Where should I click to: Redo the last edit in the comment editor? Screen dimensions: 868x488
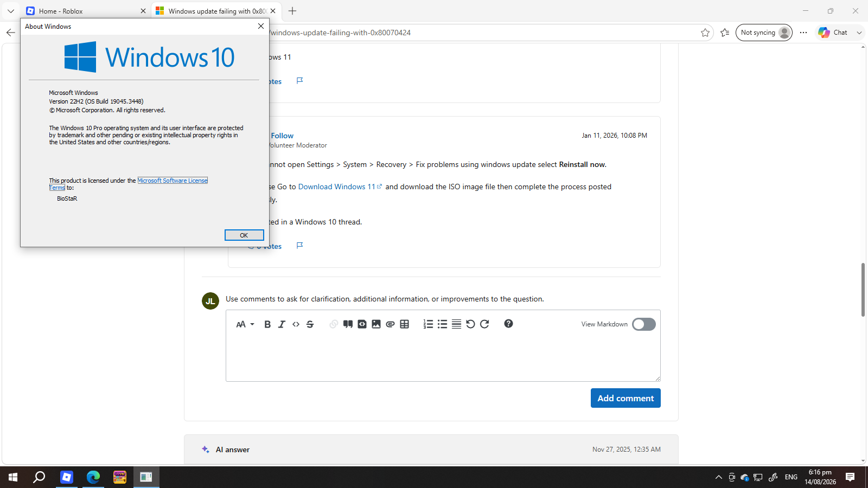click(x=484, y=324)
